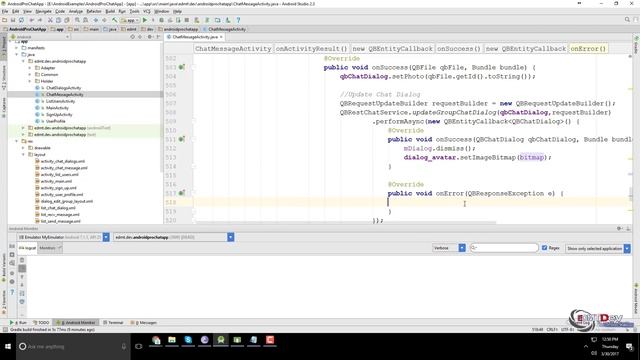Click the Task View taskbar icon
The image size is (640, 360).
coord(139,346)
